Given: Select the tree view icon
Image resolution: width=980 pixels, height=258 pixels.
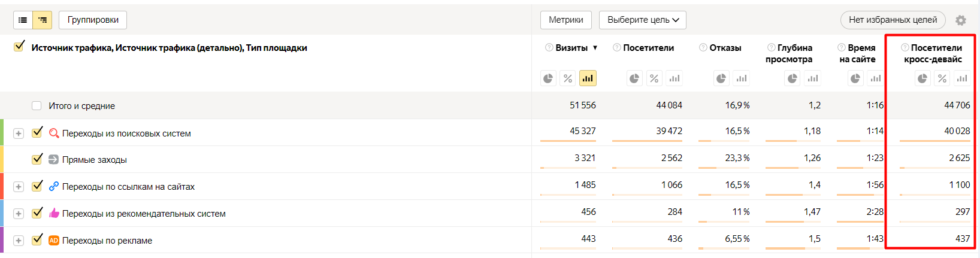Looking at the screenshot, I should tap(43, 20).
